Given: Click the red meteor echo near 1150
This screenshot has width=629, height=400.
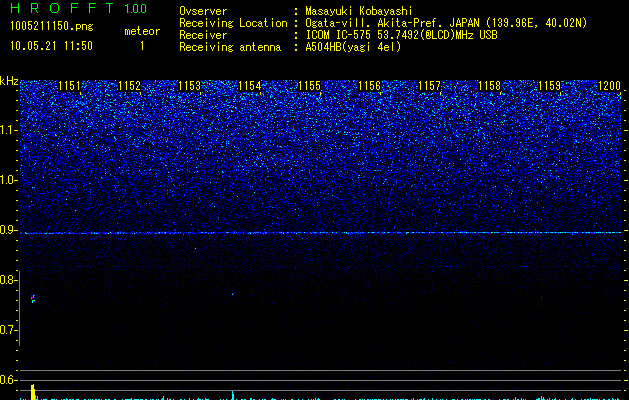Looking at the screenshot, I should [33, 298].
